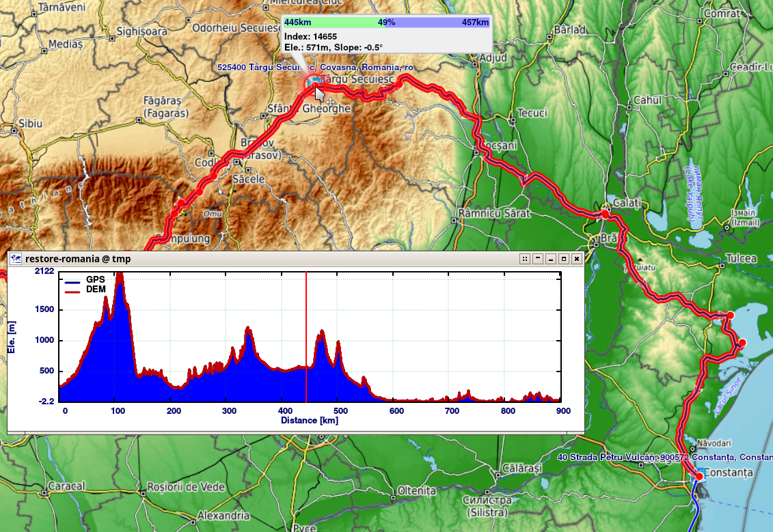Select the red track waypoint at Galați

pos(605,214)
